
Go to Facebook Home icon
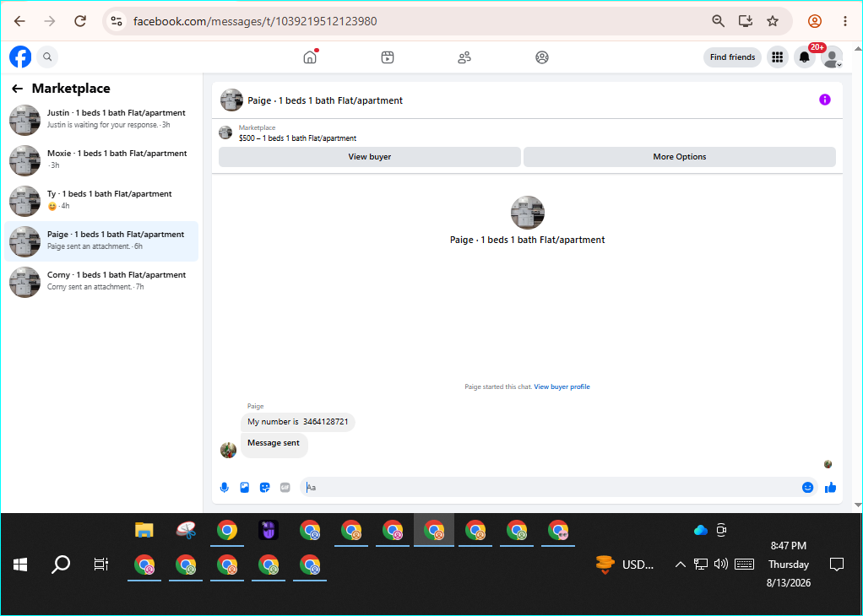(x=311, y=57)
